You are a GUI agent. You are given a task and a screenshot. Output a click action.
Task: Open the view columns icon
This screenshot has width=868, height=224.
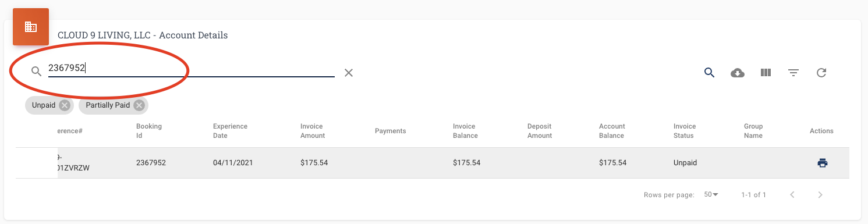(x=766, y=73)
